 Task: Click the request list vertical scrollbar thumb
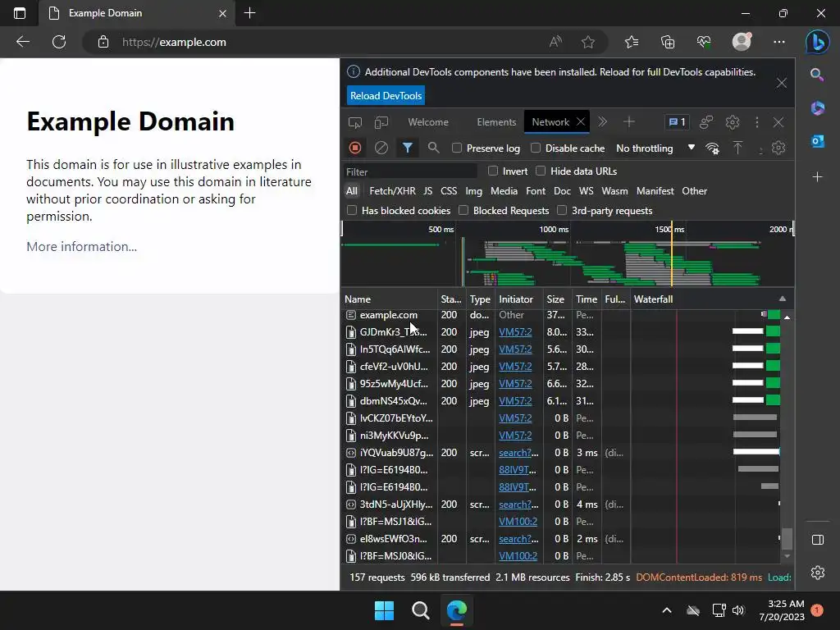(787, 539)
